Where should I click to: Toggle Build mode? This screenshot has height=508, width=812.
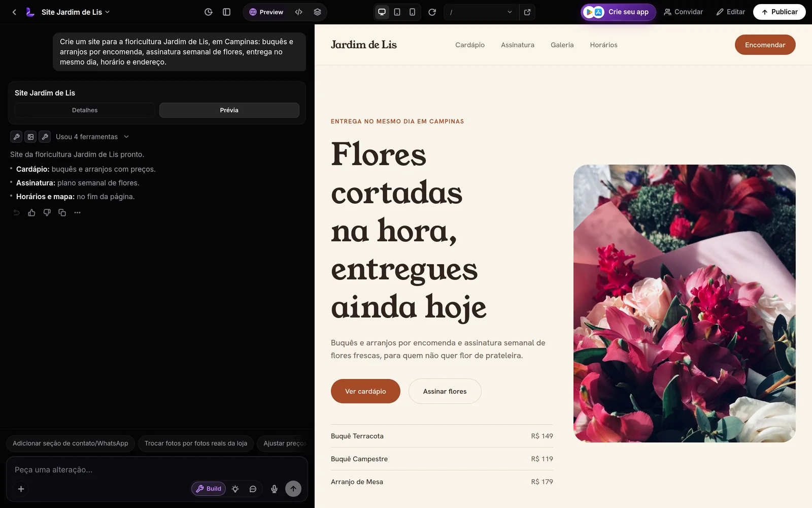point(209,489)
